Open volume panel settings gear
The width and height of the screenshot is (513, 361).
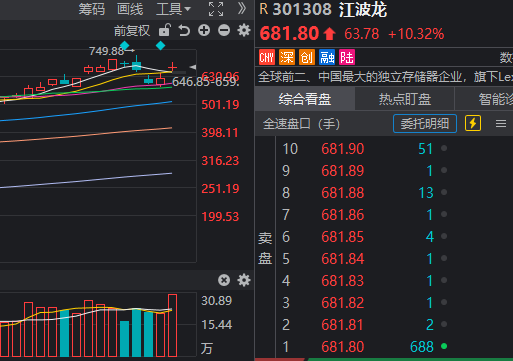(244, 280)
